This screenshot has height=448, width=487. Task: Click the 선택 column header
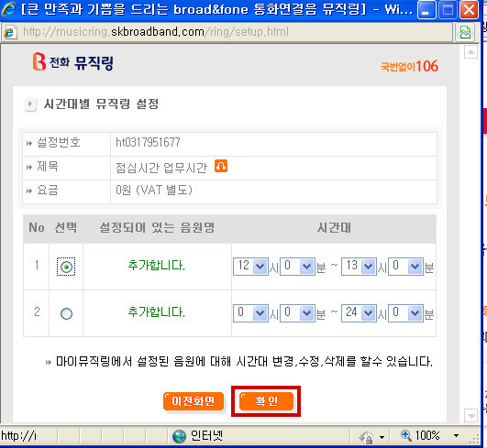pos(66,228)
